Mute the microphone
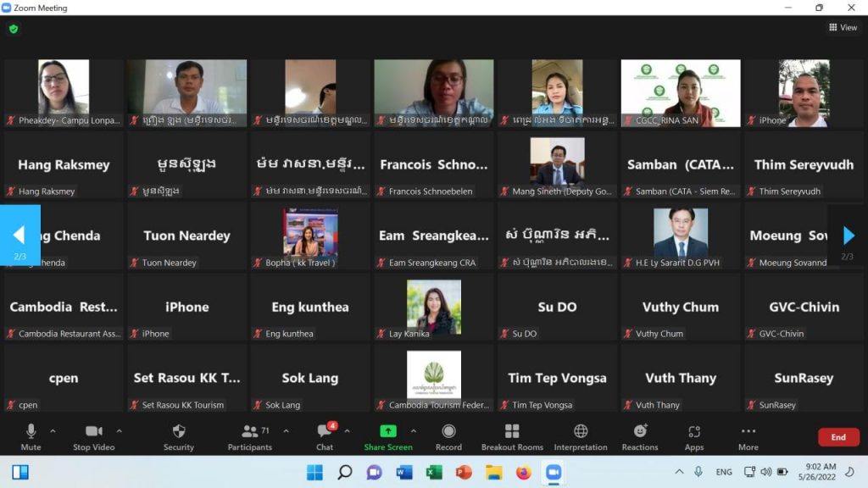 (x=31, y=436)
